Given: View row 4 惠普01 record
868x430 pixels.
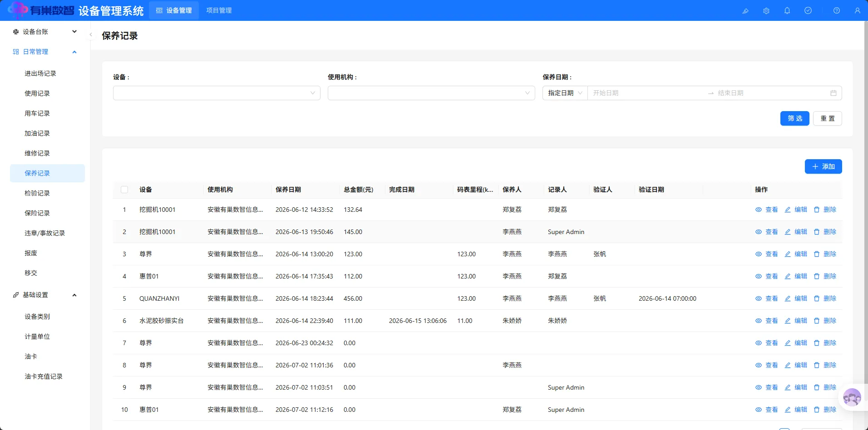Looking at the screenshot, I should click(766, 276).
